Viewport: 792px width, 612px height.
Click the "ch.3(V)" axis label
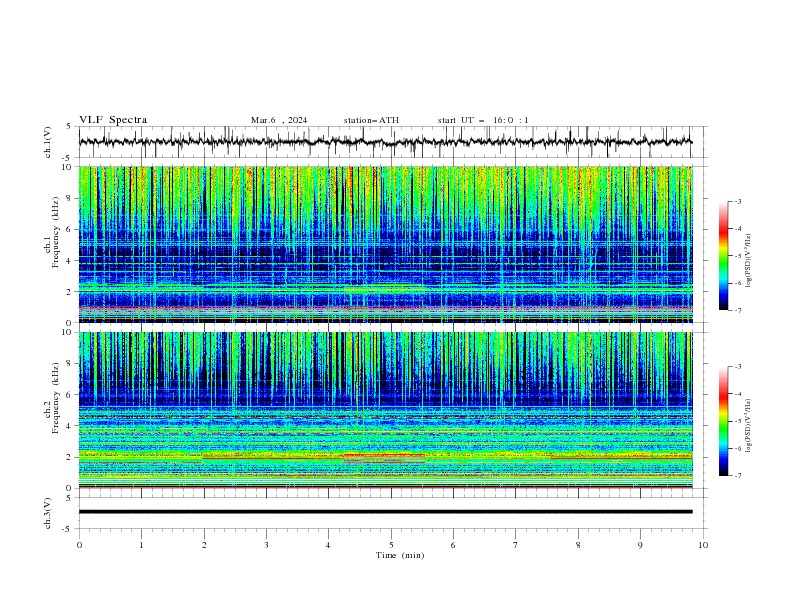48,513
